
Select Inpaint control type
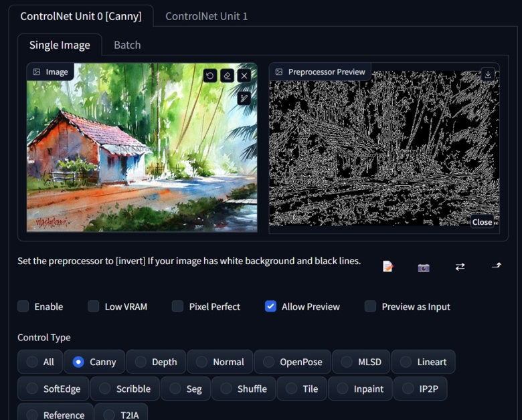360,389
